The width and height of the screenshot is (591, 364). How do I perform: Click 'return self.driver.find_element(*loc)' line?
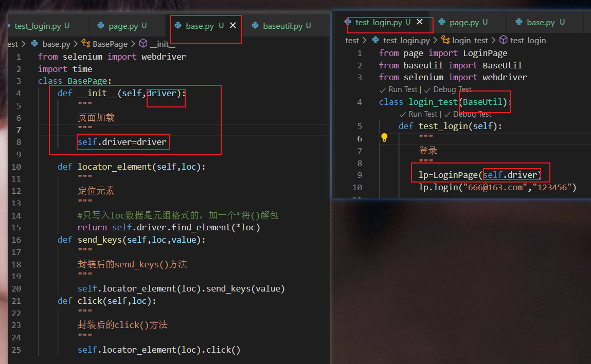(169, 228)
